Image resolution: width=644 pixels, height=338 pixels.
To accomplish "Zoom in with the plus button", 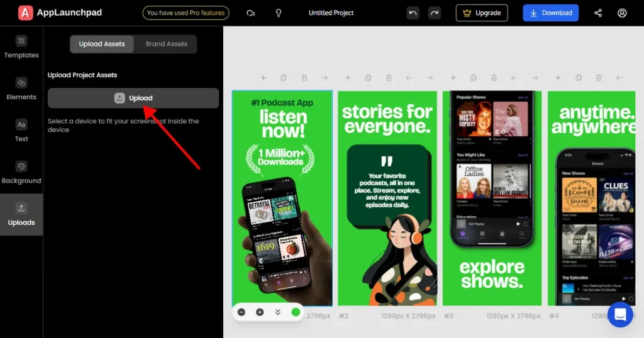I will point(260,312).
